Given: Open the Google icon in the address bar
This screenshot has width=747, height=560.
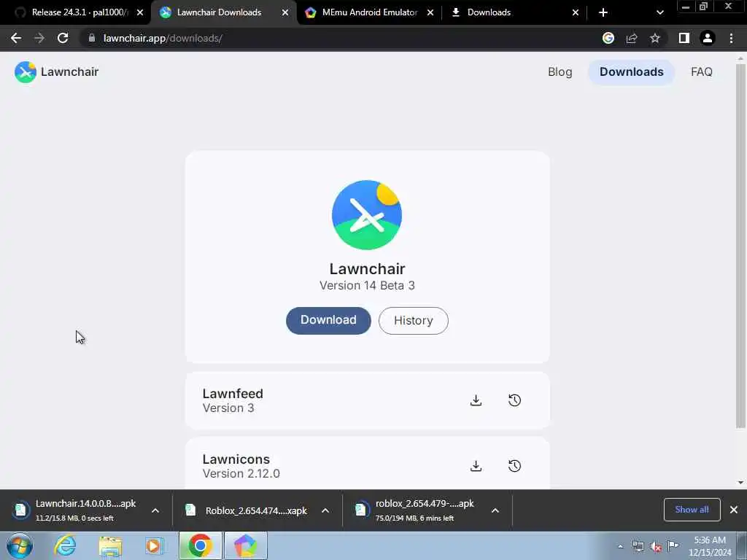Looking at the screenshot, I should 608,38.
